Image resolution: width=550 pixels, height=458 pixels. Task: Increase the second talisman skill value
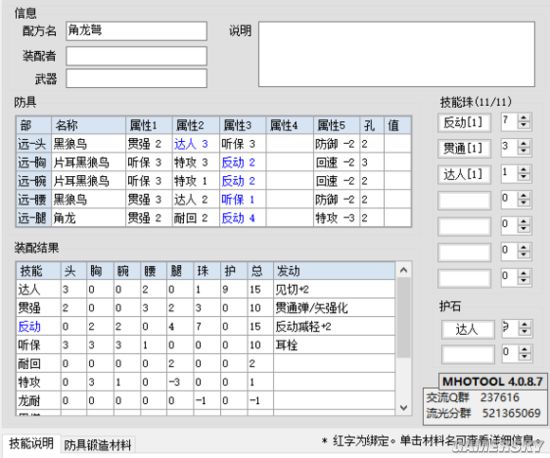(x=525, y=350)
